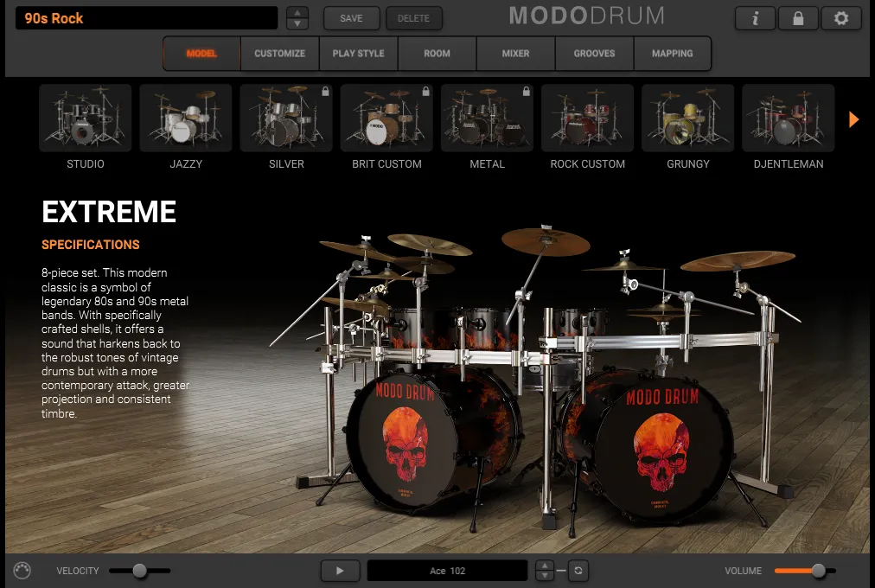
Task: Step the groove selector down
Action: click(545, 576)
